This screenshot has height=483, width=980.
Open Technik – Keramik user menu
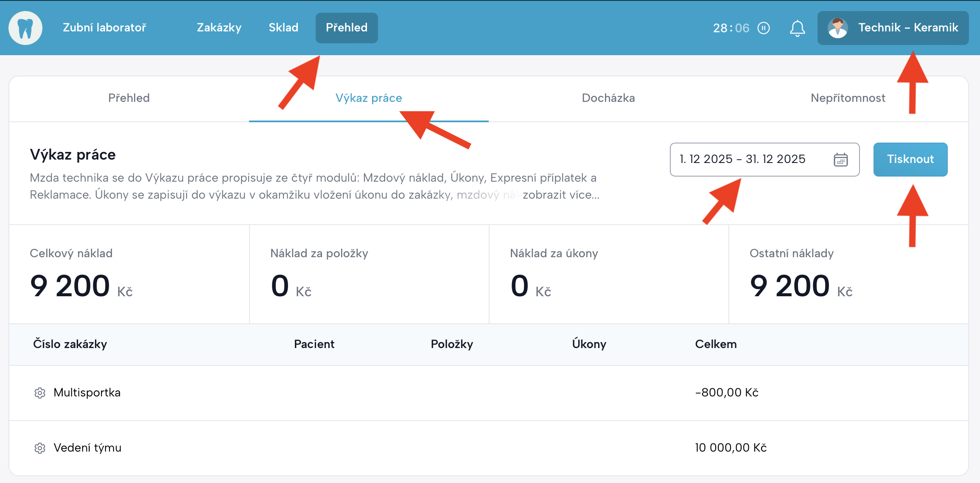pos(908,28)
